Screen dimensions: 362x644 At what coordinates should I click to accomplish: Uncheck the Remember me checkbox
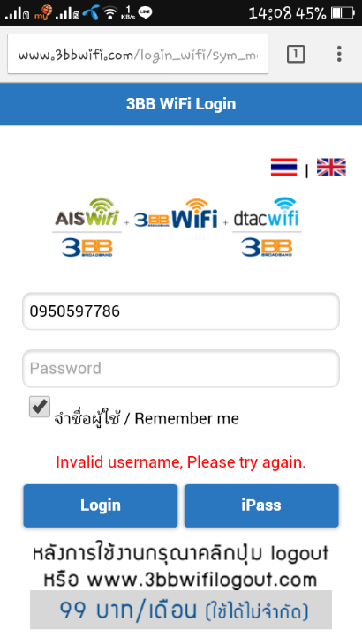40,406
